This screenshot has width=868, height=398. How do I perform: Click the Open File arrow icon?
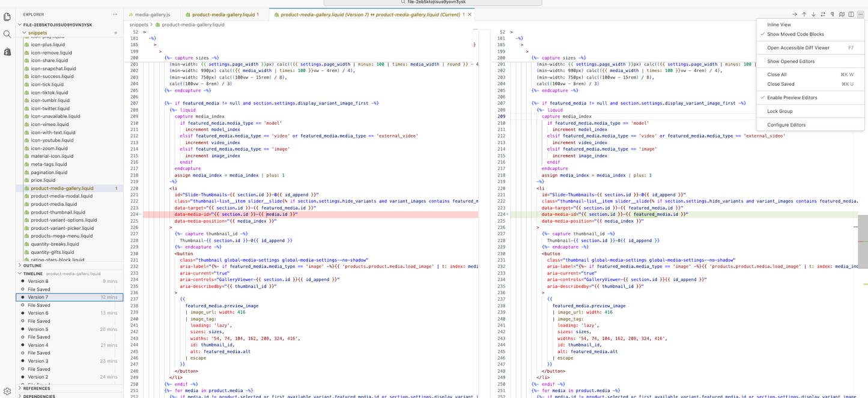tap(794, 14)
